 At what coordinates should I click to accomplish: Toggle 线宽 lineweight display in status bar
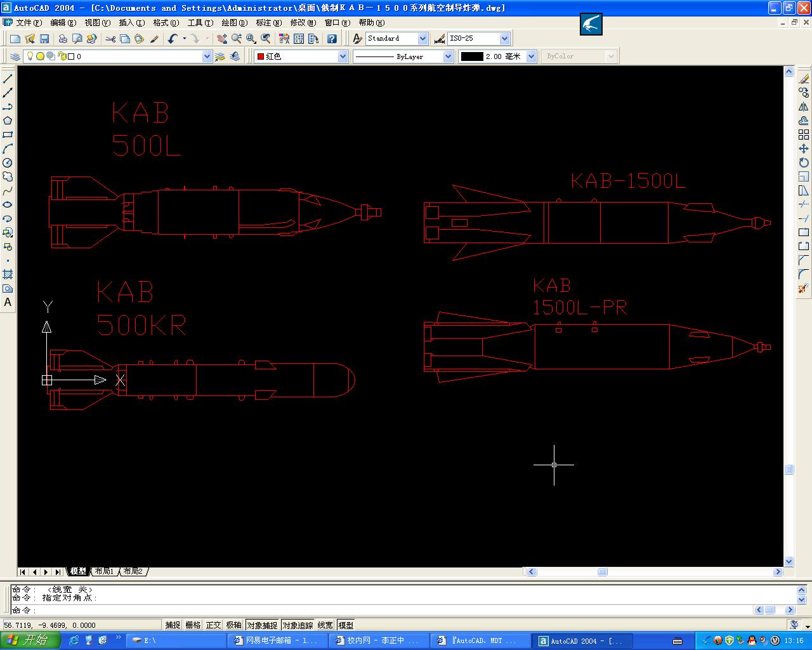325,625
